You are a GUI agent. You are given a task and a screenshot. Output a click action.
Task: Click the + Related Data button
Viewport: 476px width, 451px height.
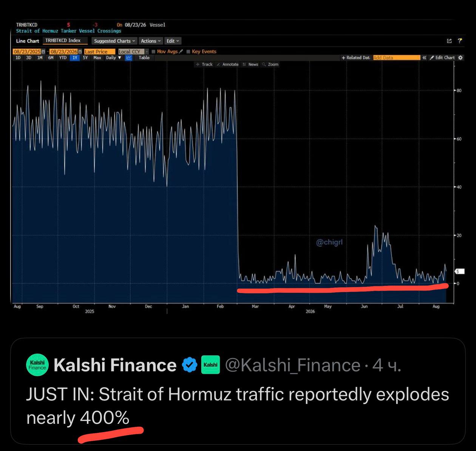pyautogui.click(x=355, y=58)
